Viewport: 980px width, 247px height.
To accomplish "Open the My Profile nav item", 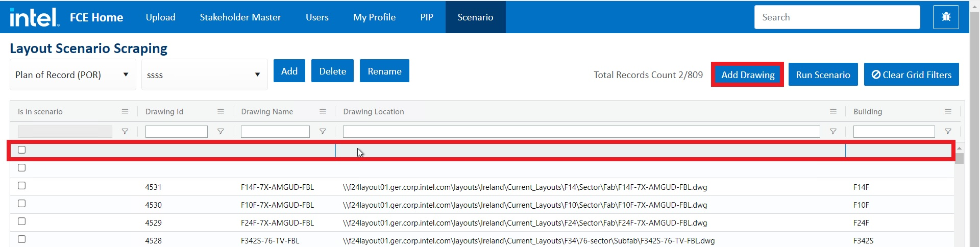I will 374,17.
